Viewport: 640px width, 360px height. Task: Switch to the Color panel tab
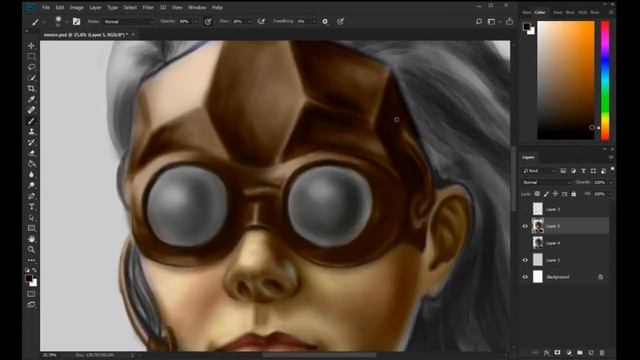(x=540, y=12)
